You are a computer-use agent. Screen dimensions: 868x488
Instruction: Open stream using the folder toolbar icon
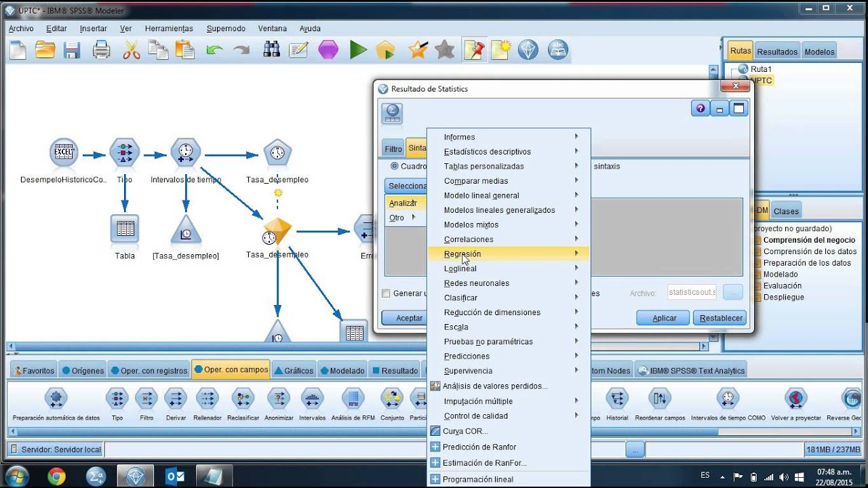point(45,50)
